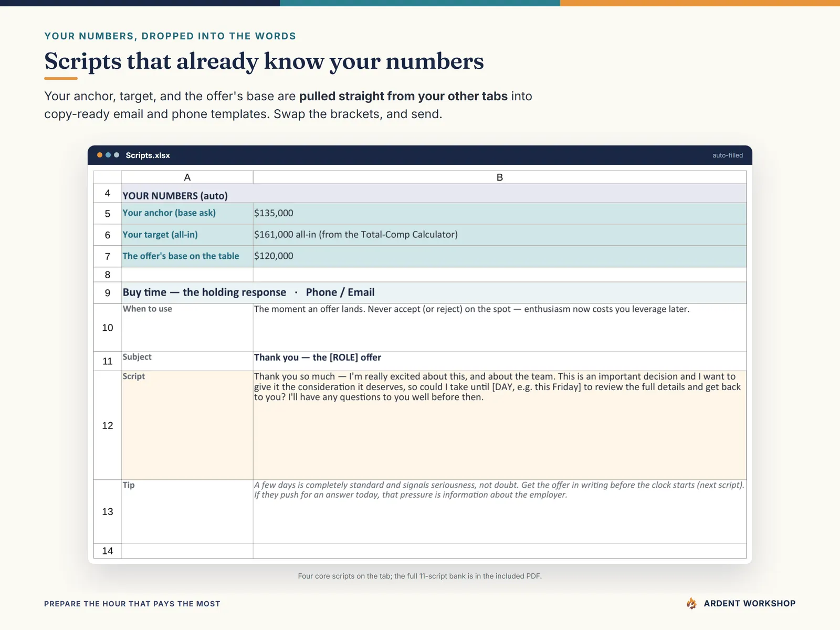This screenshot has height=630, width=840.
Task: Select row 6 header
Action: 108,235
